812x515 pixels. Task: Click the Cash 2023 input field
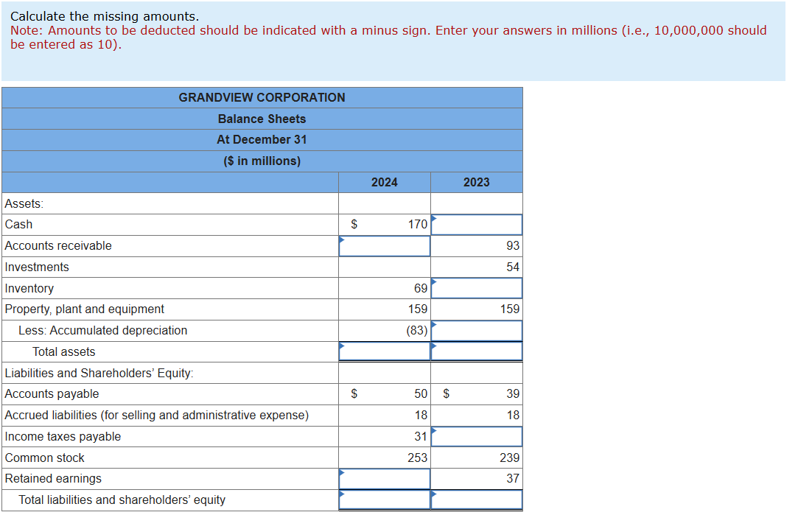click(x=477, y=224)
